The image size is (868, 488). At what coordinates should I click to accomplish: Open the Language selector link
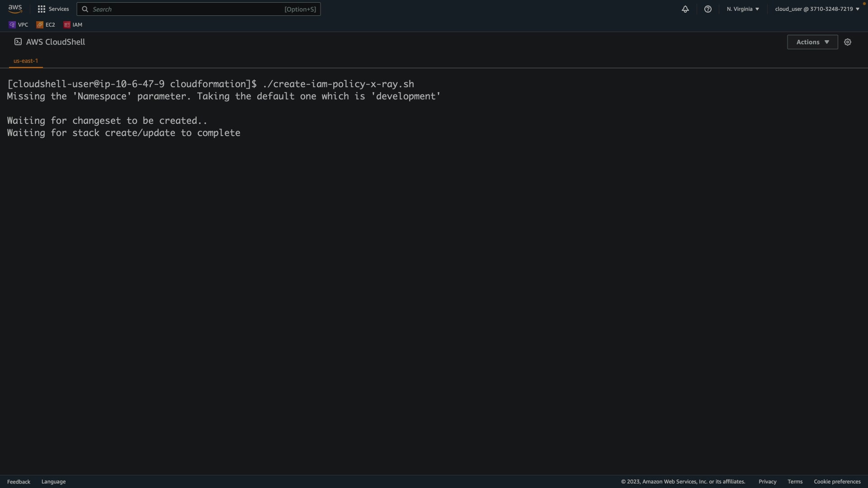53,482
